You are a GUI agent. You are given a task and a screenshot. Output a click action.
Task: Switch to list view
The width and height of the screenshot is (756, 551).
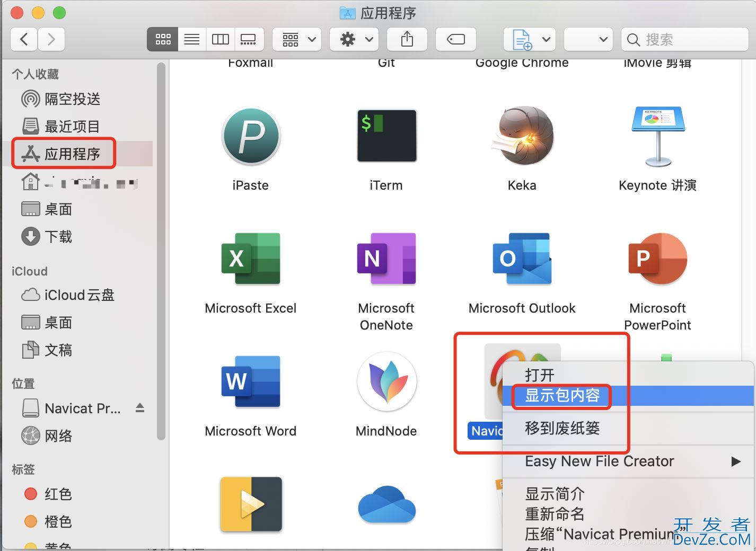pos(192,39)
